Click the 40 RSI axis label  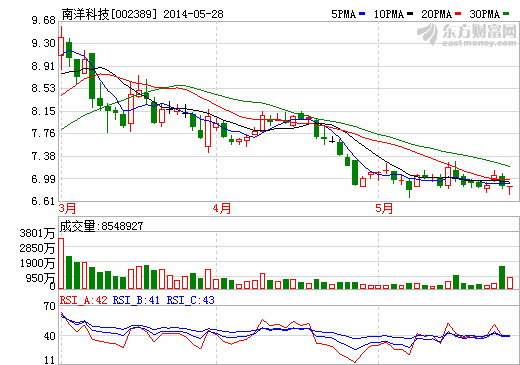click(x=49, y=336)
